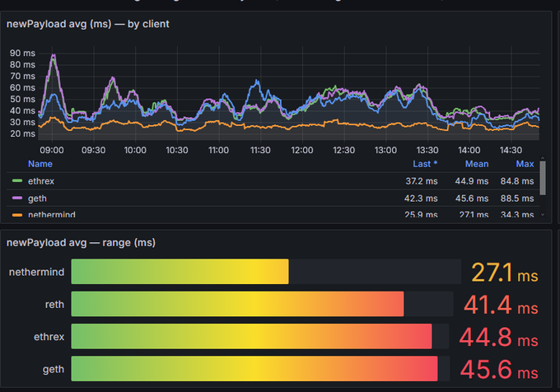Image resolution: width=560 pixels, height=392 pixels.
Task: Open the 'newPayload avg (ms) — by client' panel title
Action: pos(88,24)
